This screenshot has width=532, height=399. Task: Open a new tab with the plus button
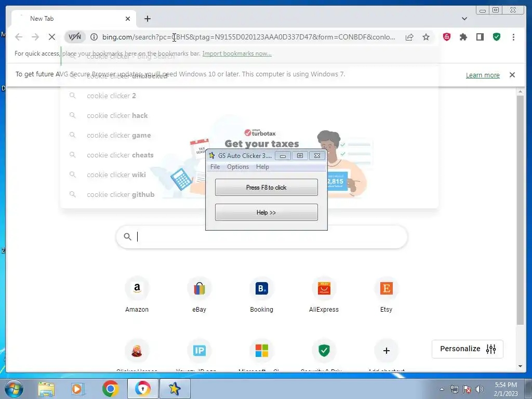[x=147, y=19]
